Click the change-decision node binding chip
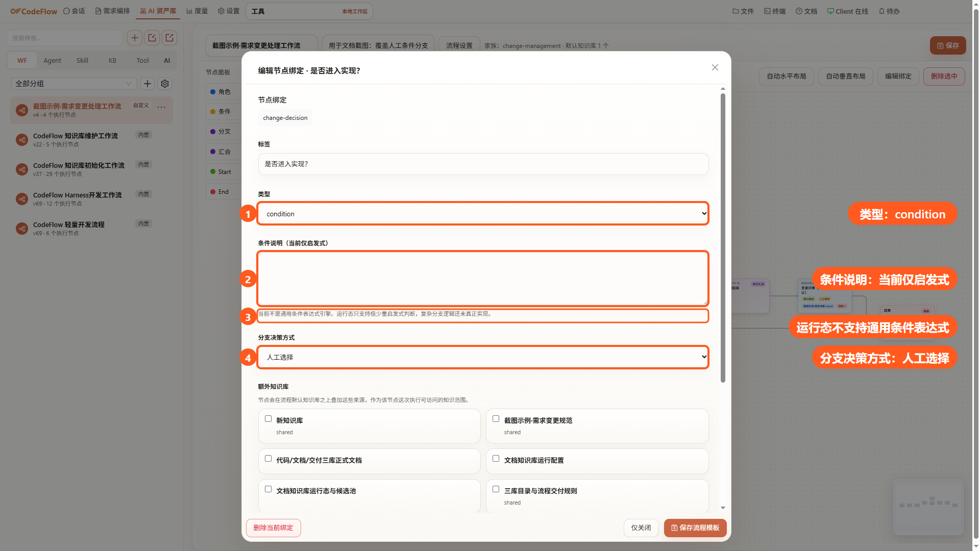The image size is (980, 551). pyautogui.click(x=285, y=118)
